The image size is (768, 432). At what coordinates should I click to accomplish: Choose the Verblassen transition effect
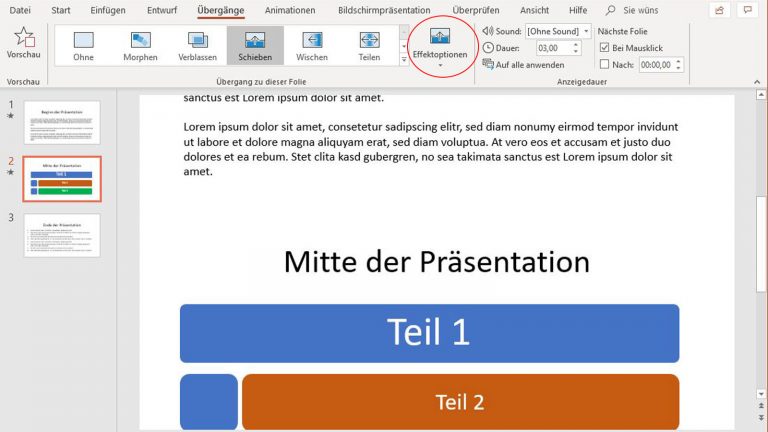click(x=198, y=45)
